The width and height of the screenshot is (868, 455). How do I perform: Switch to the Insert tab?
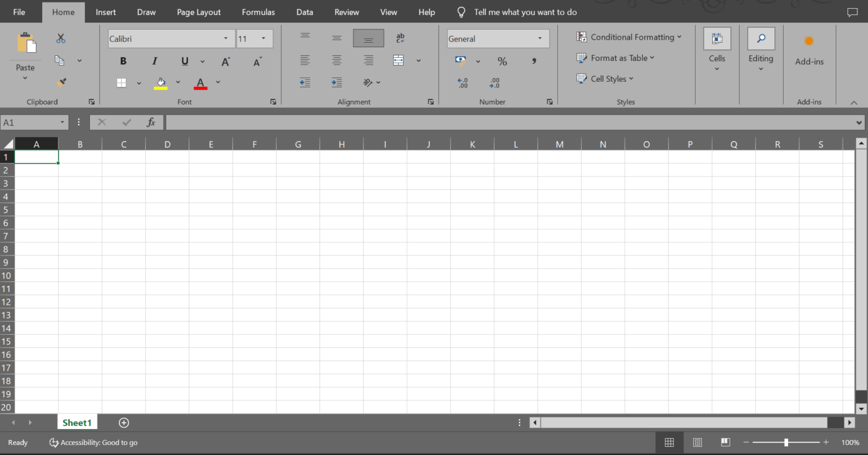click(106, 12)
